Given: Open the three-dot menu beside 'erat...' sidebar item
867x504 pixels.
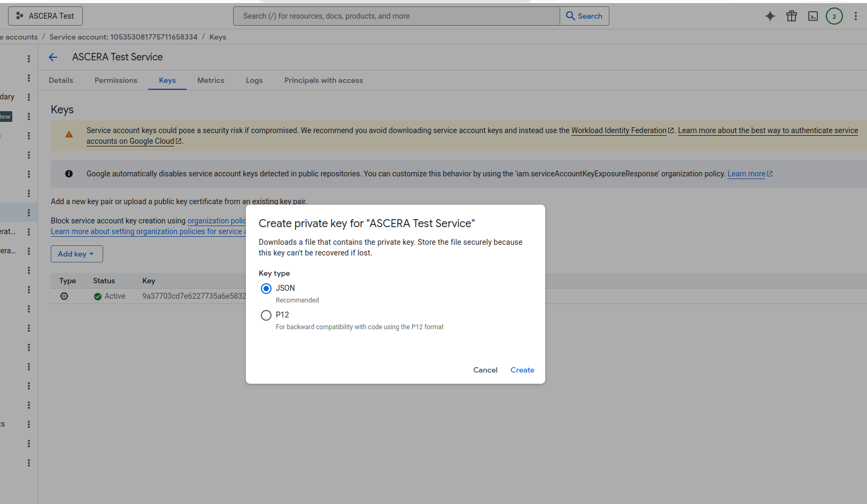Looking at the screenshot, I should coord(29,232).
